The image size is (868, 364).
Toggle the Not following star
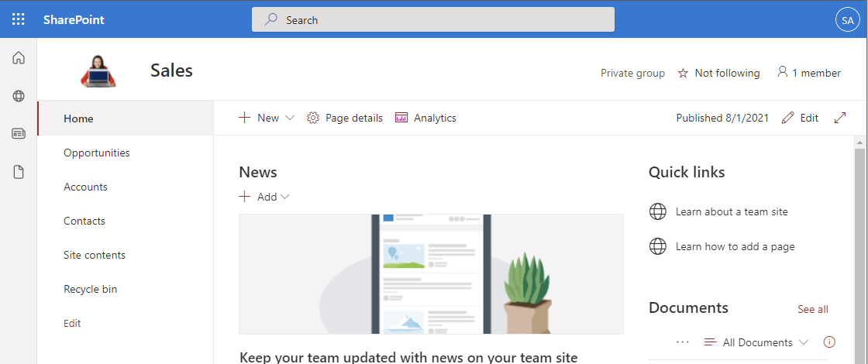tap(683, 73)
